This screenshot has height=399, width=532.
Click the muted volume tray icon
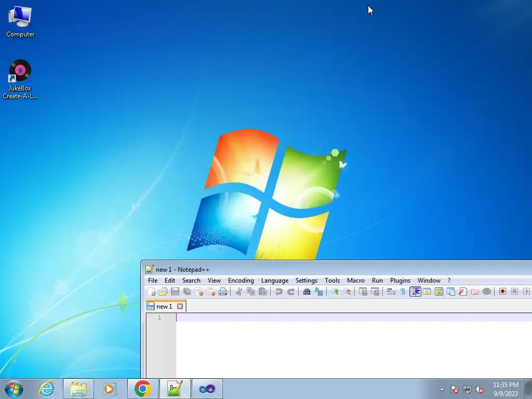pyautogui.click(x=480, y=389)
